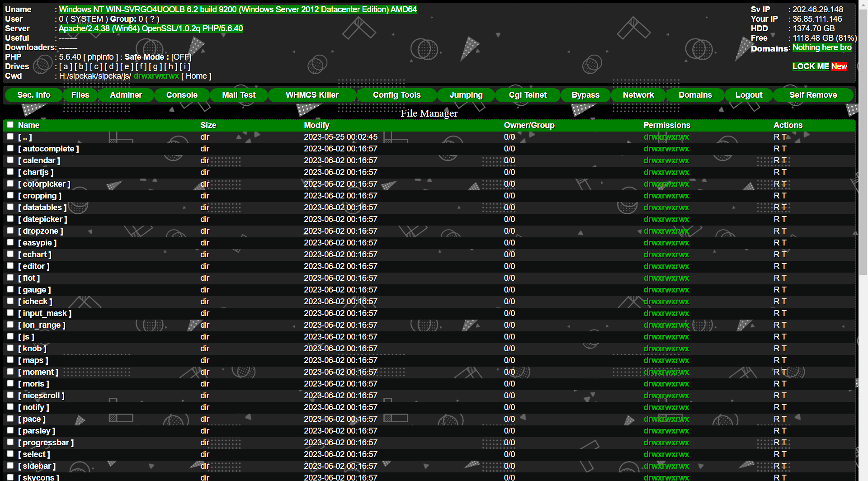Go up via the [ .. ] parent directory
This screenshot has width=868, height=481.
tap(25, 137)
